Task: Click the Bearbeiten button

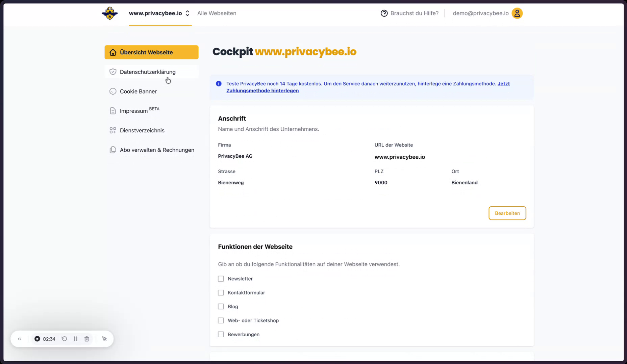Action: click(x=507, y=213)
